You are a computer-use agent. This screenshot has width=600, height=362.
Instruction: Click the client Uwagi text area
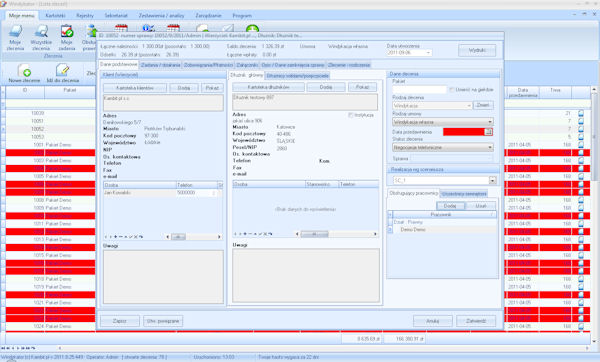point(163,277)
